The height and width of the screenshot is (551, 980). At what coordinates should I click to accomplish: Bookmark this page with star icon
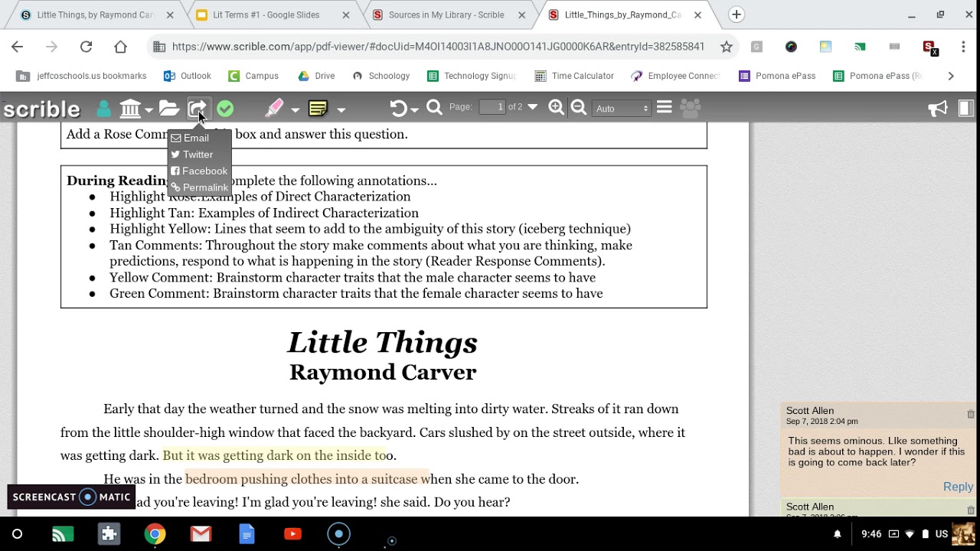(x=726, y=47)
